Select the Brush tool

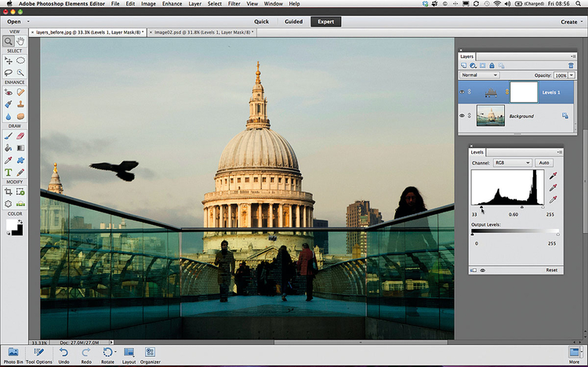(9, 136)
